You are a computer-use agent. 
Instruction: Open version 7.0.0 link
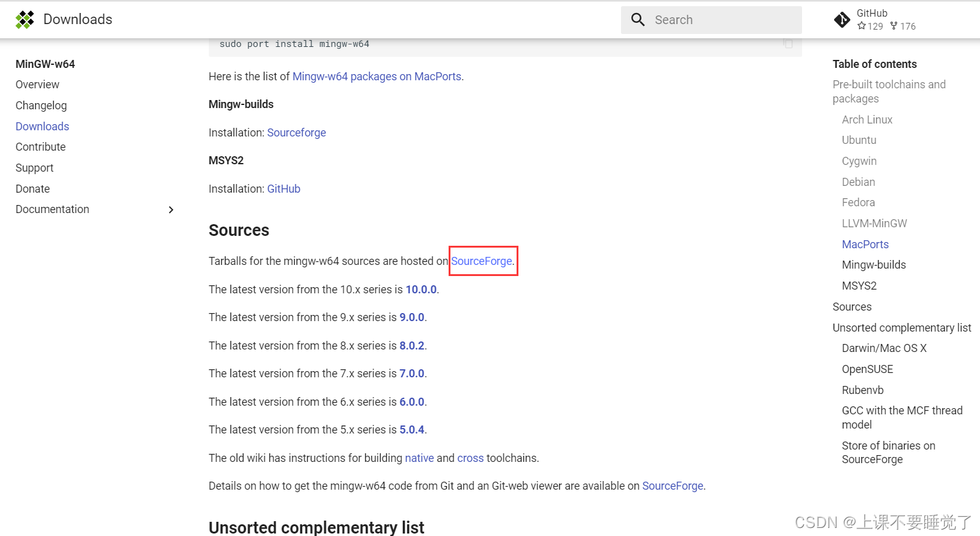[x=412, y=374]
